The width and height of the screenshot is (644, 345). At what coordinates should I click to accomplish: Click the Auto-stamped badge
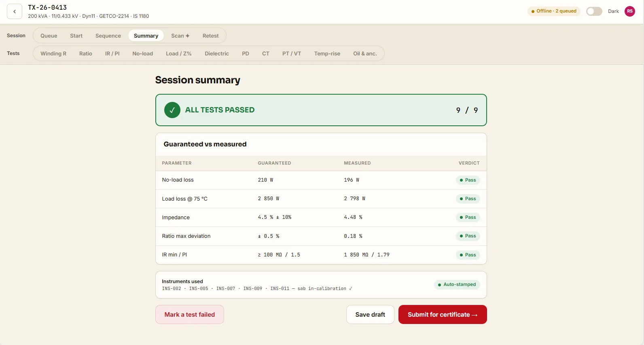[457, 285]
